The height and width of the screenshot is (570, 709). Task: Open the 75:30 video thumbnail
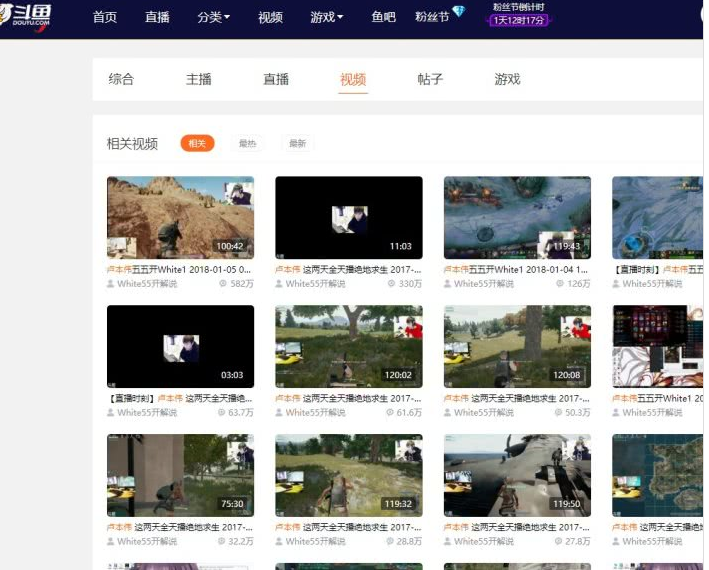pyautogui.click(x=180, y=475)
